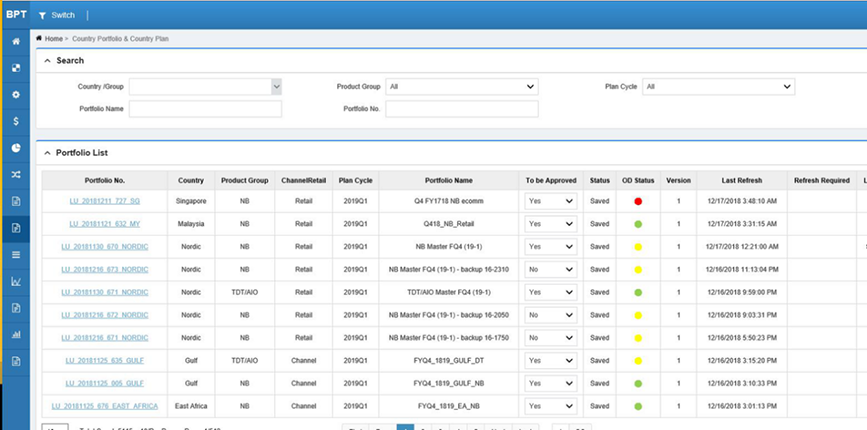Click the Plan Cycle column header
867x430 pixels.
pyautogui.click(x=356, y=180)
